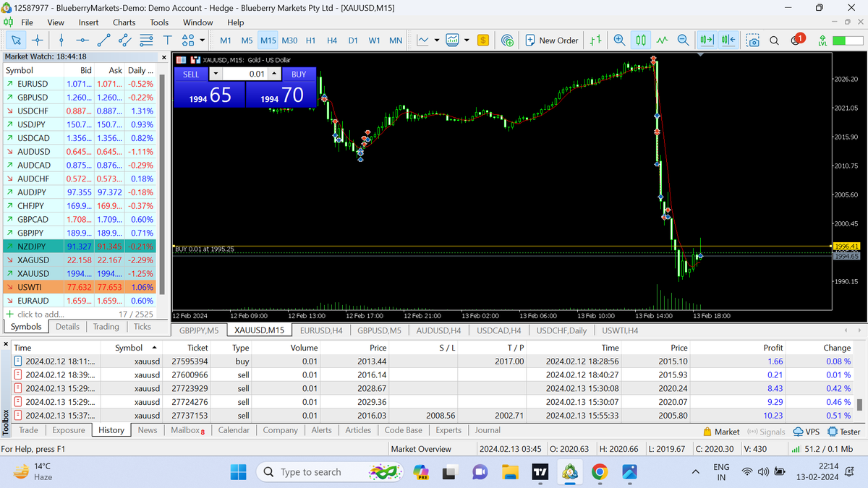Toggle chart shift from right edge
This screenshot has height=488, width=868.
(728, 40)
